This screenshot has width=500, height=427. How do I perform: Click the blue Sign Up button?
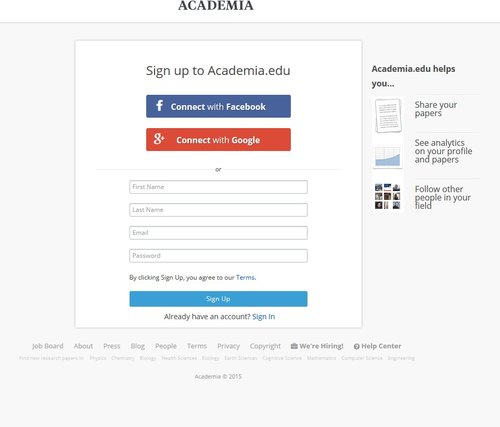point(218,299)
